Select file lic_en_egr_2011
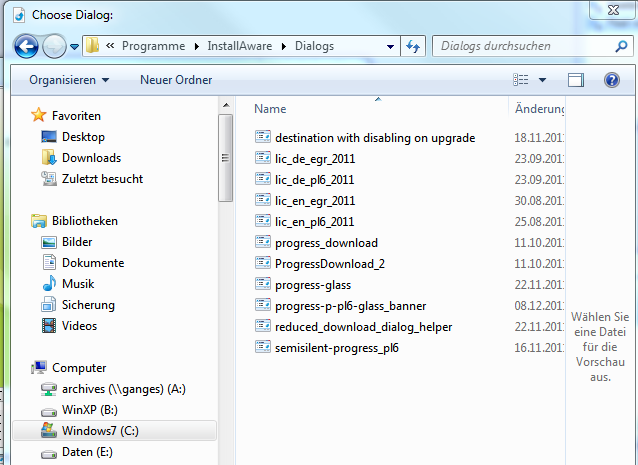The height and width of the screenshot is (465, 638). click(315, 201)
